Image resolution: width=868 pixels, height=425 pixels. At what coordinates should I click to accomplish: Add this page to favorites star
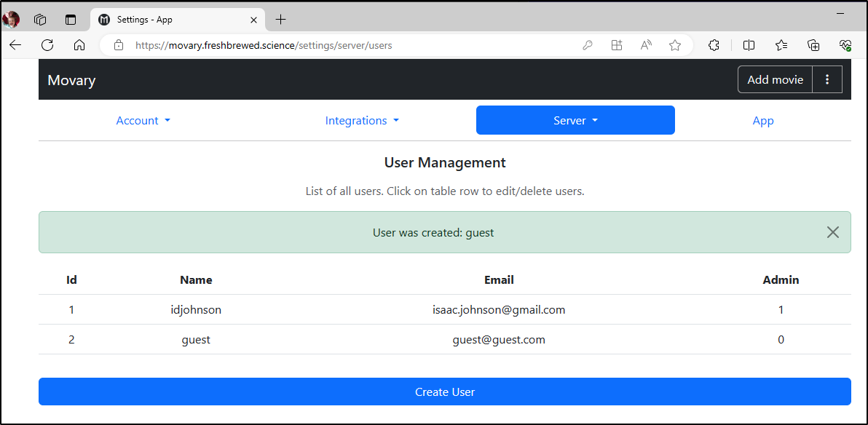[x=675, y=45]
